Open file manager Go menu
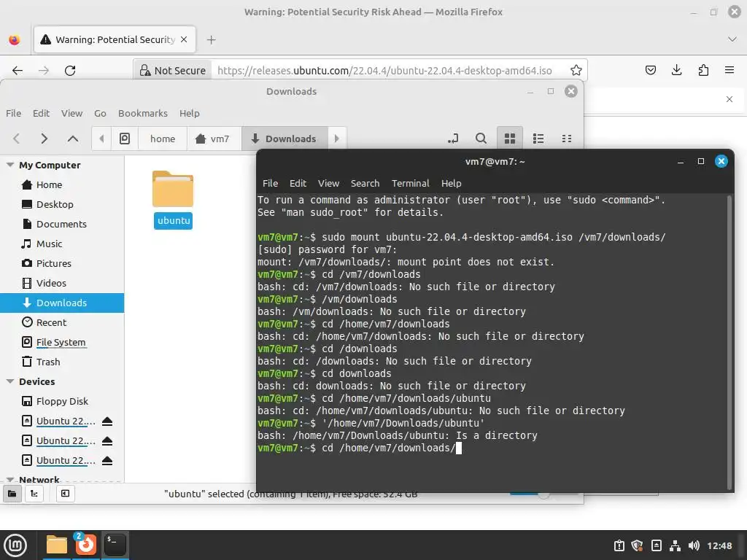Screen dimensions: 747x560 (x=100, y=113)
